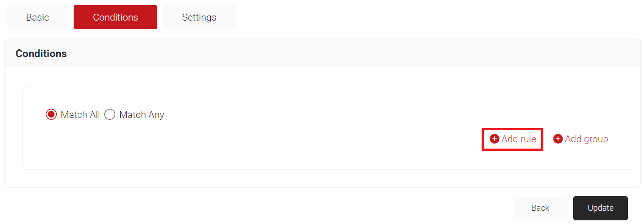Click the filled red Match All dot
Image resolution: width=644 pixels, height=224 pixels.
(51, 115)
